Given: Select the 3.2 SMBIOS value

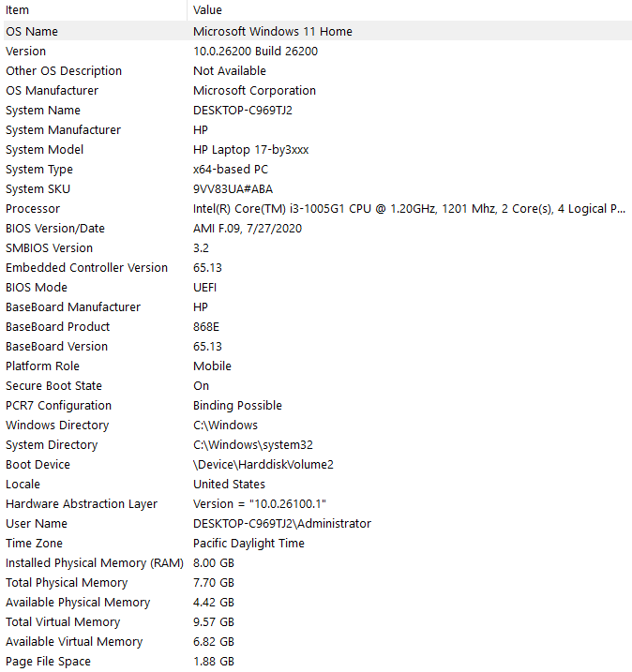Looking at the screenshot, I should pyautogui.click(x=201, y=248).
